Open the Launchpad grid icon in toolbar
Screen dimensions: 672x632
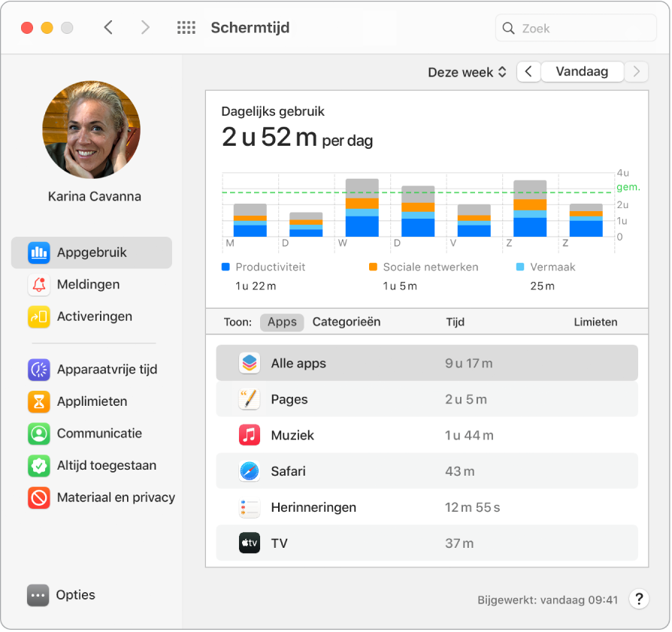click(x=186, y=27)
